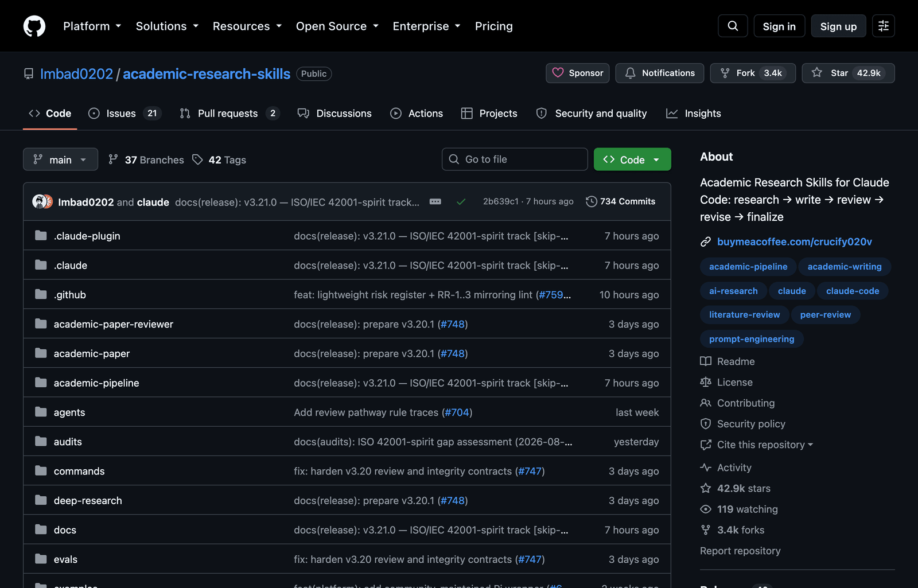The width and height of the screenshot is (918, 588).
Task: Open pull request #704 link in agents row
Action: (457, 412)
